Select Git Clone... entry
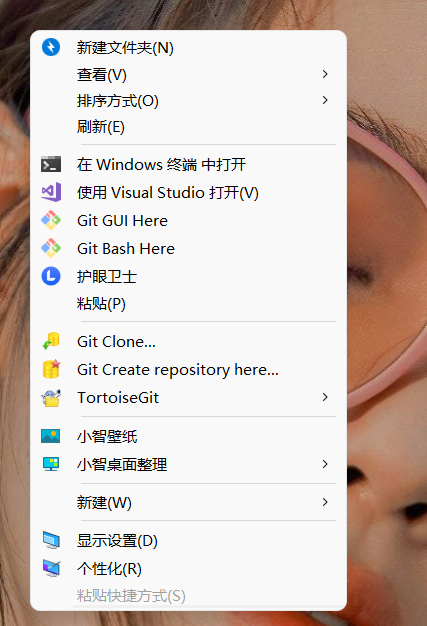 point(188,341)
